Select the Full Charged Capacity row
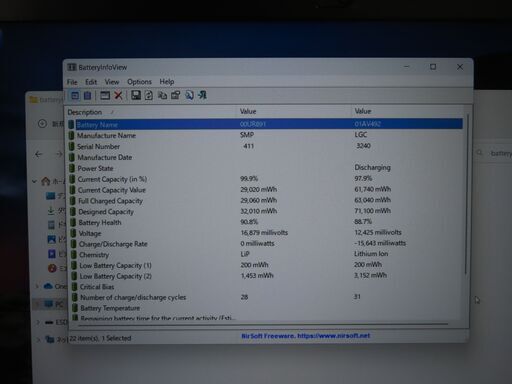512x384 pixels. [x=265, y=201]
